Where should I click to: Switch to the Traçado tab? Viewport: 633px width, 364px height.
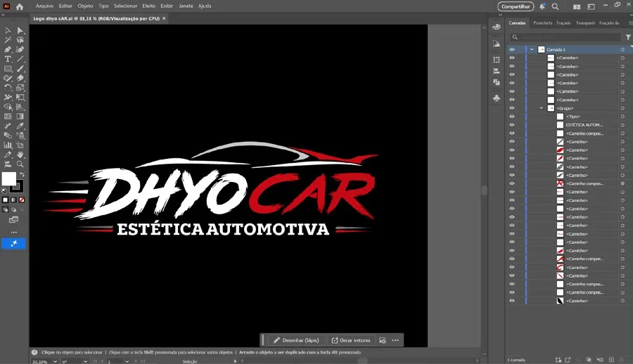coord(563,23)
